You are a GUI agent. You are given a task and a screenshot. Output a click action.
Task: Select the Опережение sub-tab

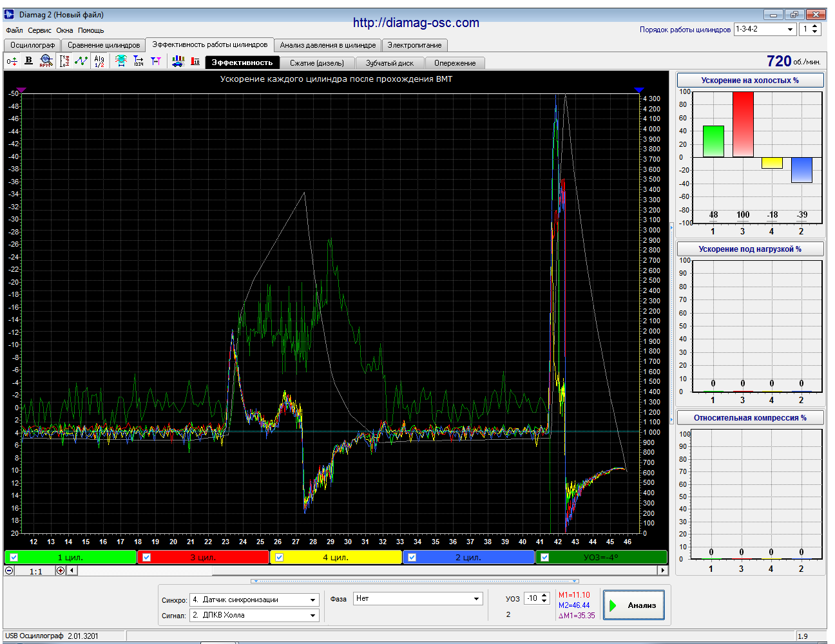(455, 63)
